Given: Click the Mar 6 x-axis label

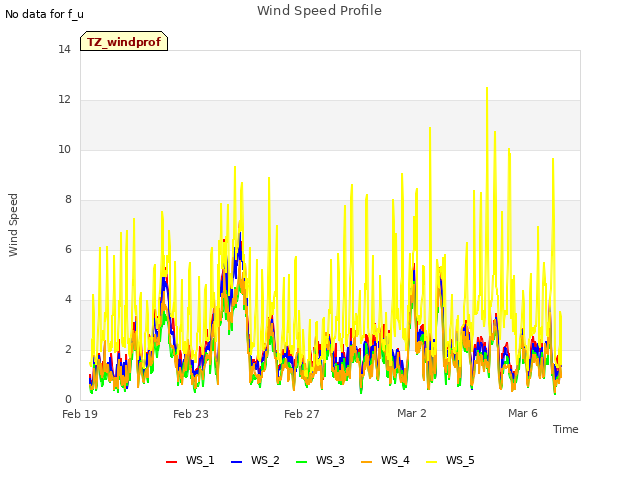Looking at the screenshot, I should tap(522, 413).
